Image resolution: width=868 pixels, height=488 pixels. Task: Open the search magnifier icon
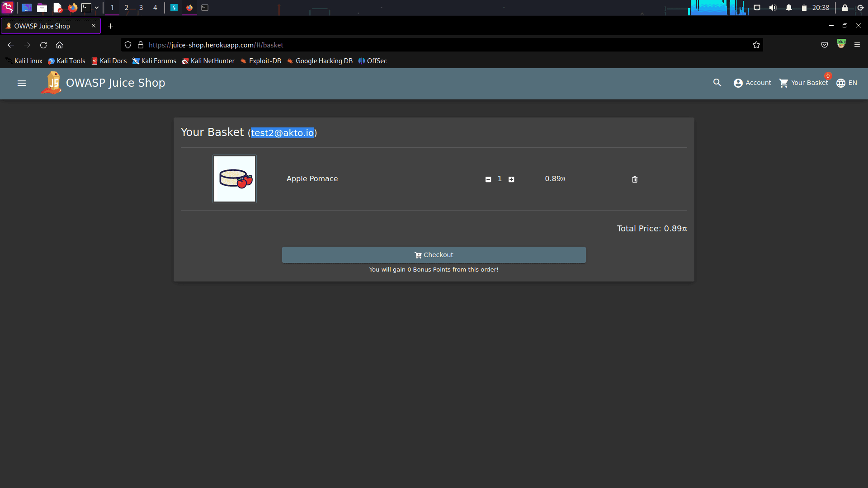click(x=717, y=83)
